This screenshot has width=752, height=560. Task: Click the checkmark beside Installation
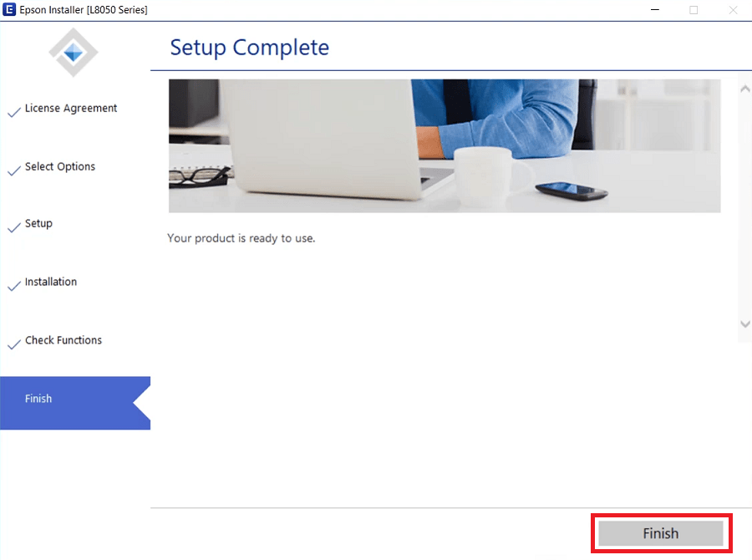[x=14, y=286]
